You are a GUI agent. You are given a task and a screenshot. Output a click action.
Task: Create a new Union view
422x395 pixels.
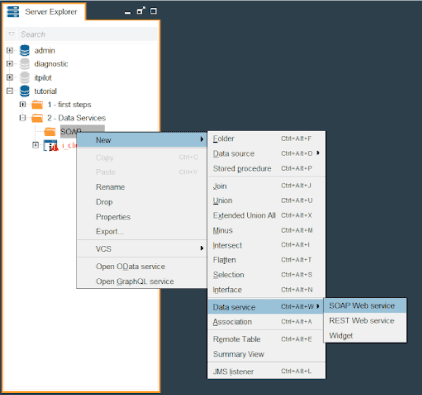pyautogui.click(x=266, y=201)
